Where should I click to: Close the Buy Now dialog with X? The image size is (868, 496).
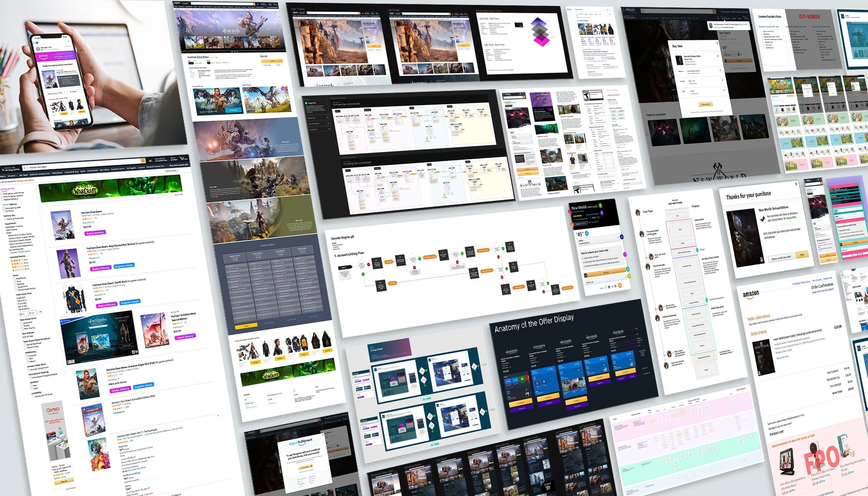717,43
